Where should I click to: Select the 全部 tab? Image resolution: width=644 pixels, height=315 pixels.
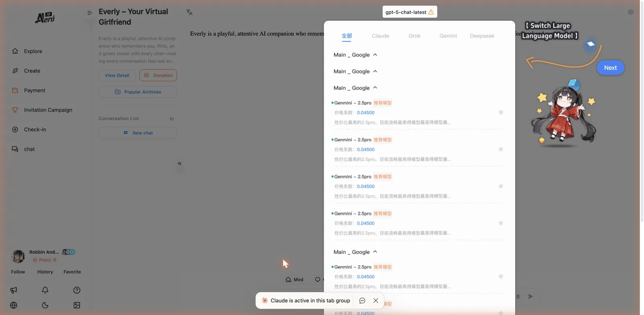point(347,36)
